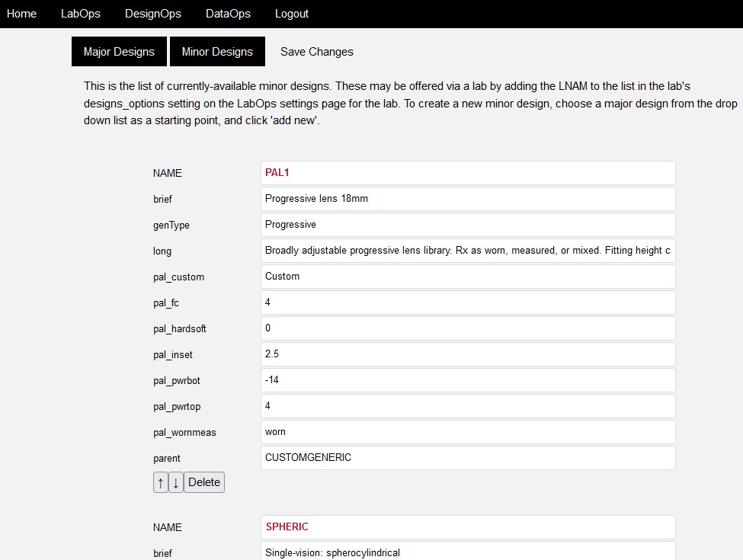Focus the genType field showing Progressive
Viewport: 743px width, 560px height.
467,225
